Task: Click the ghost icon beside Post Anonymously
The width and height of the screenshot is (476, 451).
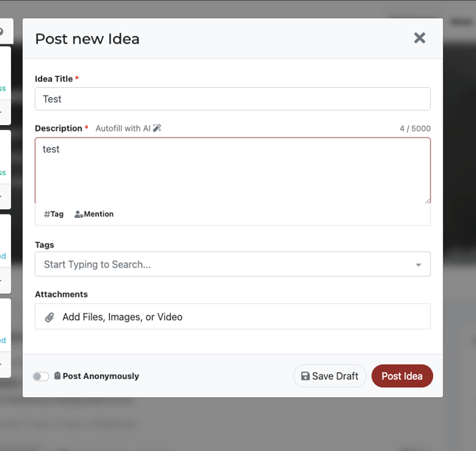Action: point(57,376)
